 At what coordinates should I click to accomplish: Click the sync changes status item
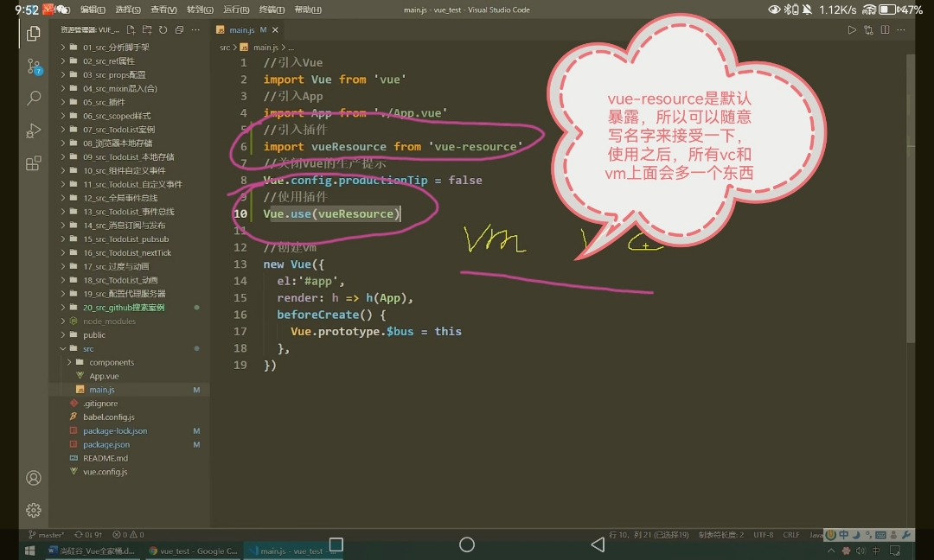[88, 535]
